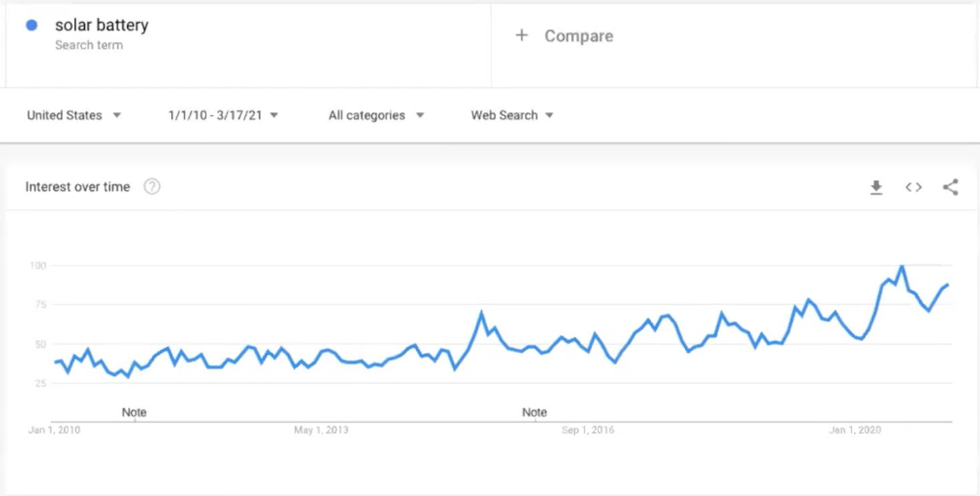Expand the All categories dropdown
The width and height of the screenshot is (980, 496).
click(x=376, y=115)
